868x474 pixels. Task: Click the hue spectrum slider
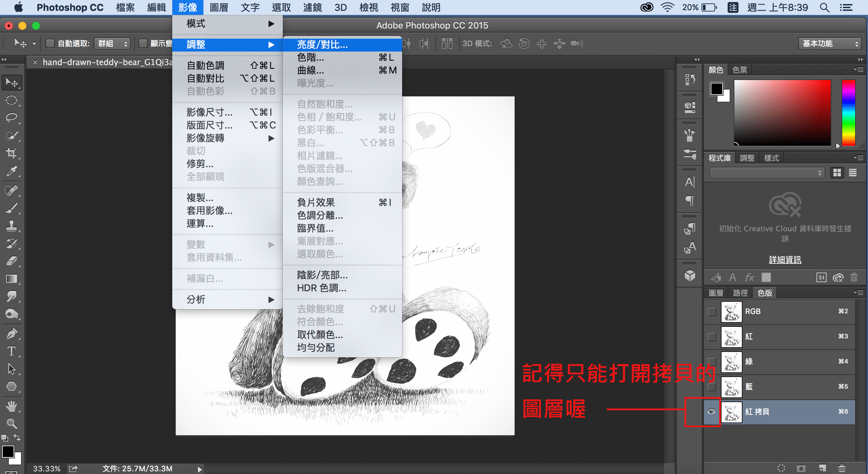coord(848,113)
